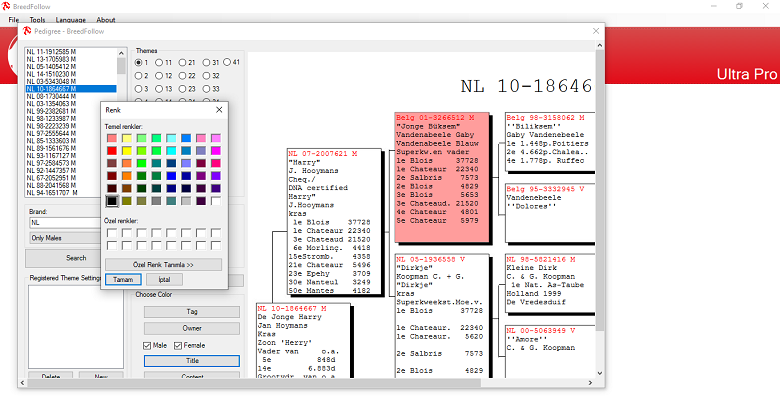Viewport: 780px width, 415px height.
Task: Expand the Özel Renk Tanımla custom colors section
Action: click(x=163, y=264)
